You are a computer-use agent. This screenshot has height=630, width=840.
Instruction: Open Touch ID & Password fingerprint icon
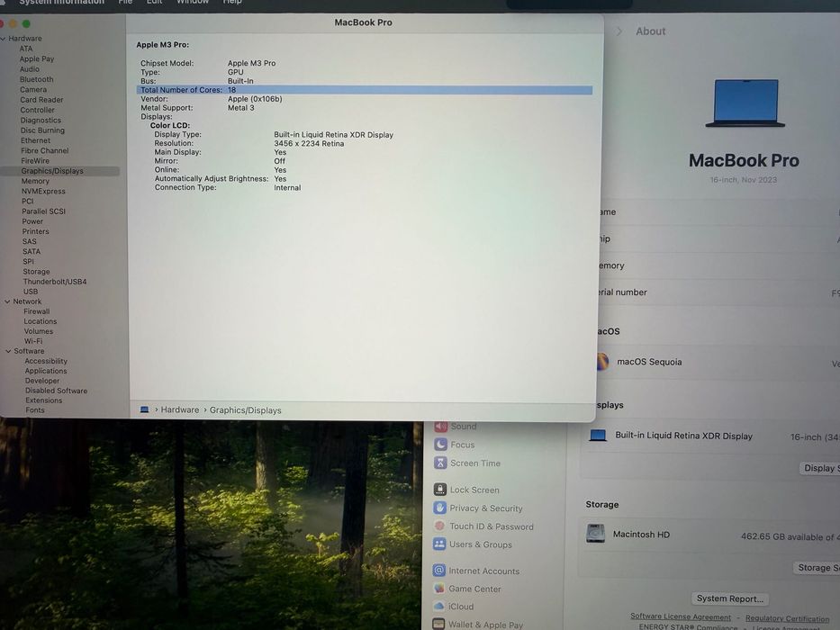click(440, 526)
